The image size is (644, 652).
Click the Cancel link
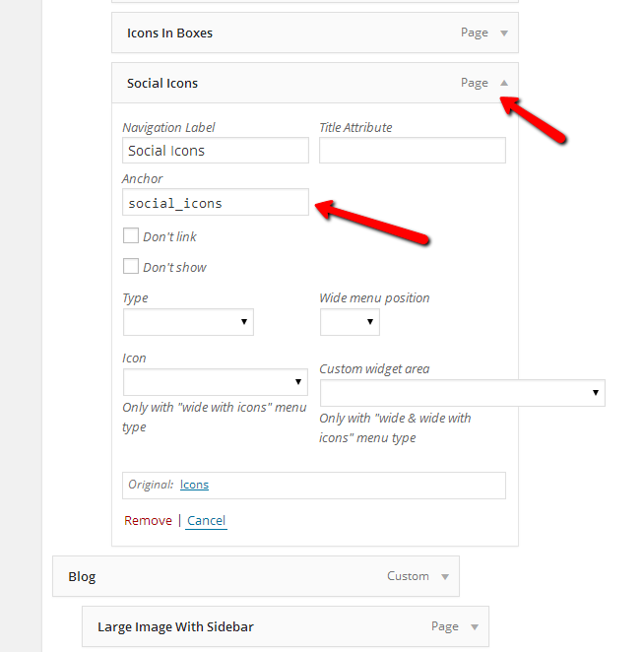pyautogui.click(x=207, y=520)
